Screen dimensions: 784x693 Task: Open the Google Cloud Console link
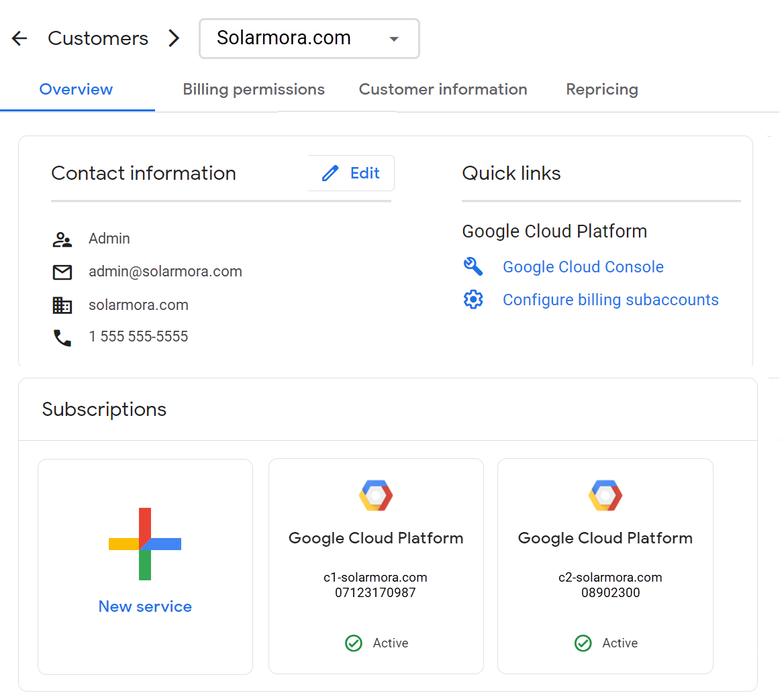point(583,267)
